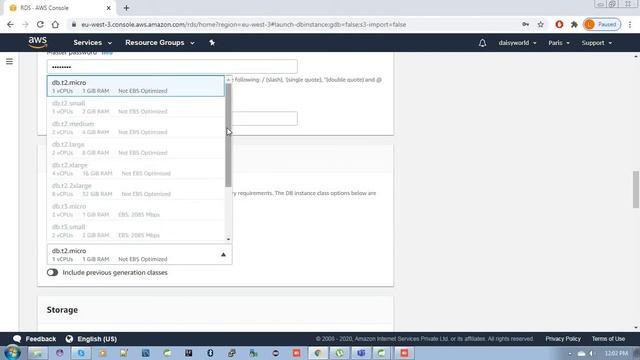
Task: Select the db.t2.xlarge option
Action: pyautogui.click(x=136, y=169)
